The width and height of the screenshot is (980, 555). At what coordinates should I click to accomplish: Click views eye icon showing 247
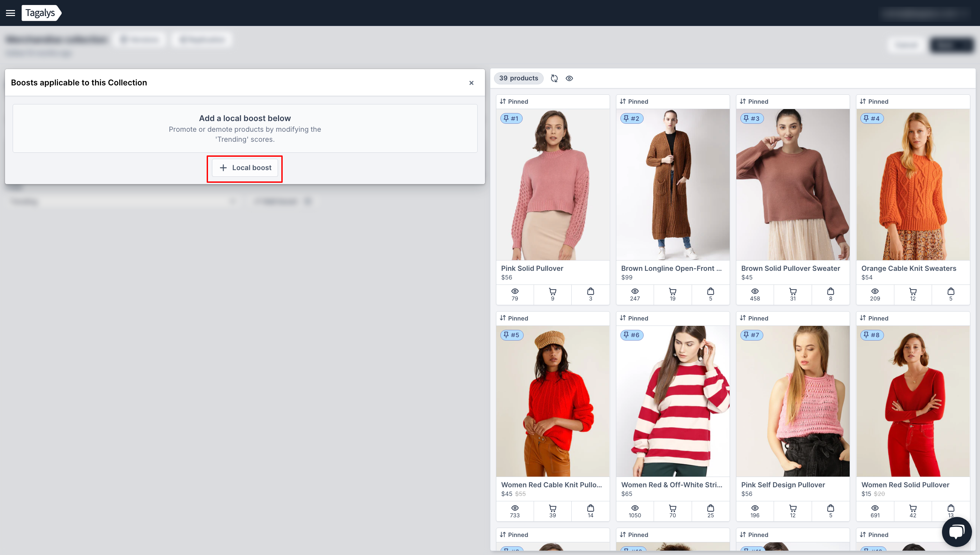coord(635,292)
